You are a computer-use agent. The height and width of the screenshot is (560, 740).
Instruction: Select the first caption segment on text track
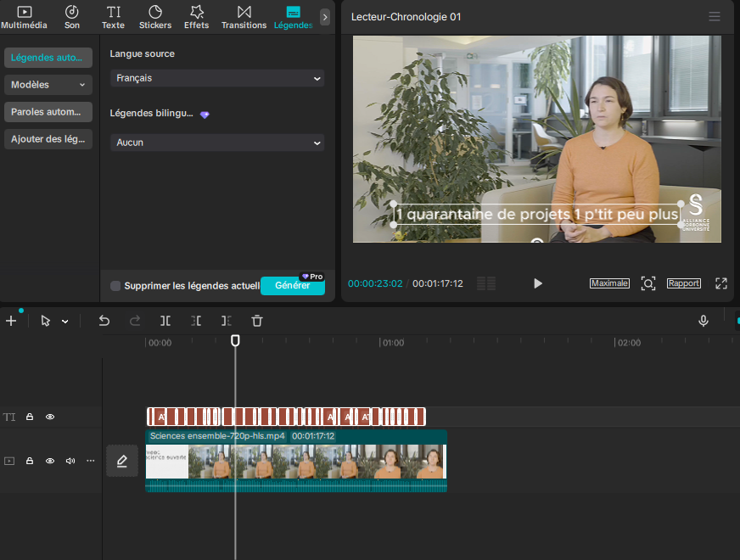click(x=151, y=417)
